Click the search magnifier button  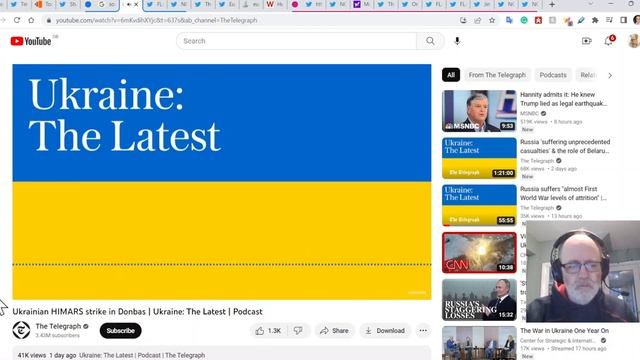(430, 41)
